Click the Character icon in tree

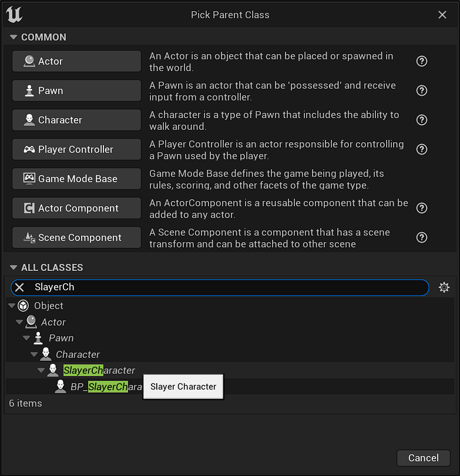click(46, 354)
